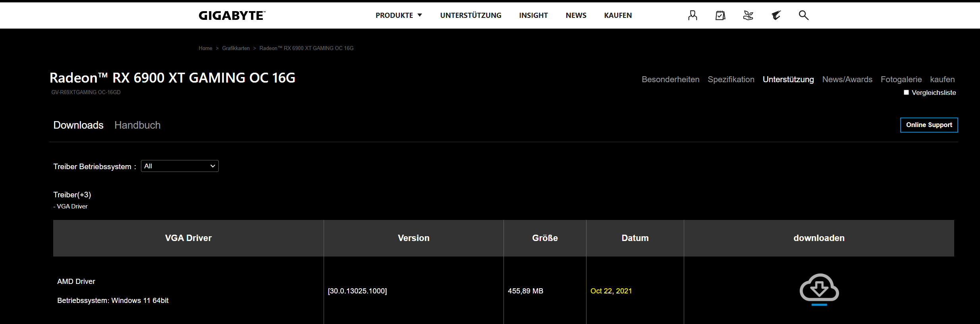
Task: Click the VGA Driver column header
Action: [x=188, y=238]
